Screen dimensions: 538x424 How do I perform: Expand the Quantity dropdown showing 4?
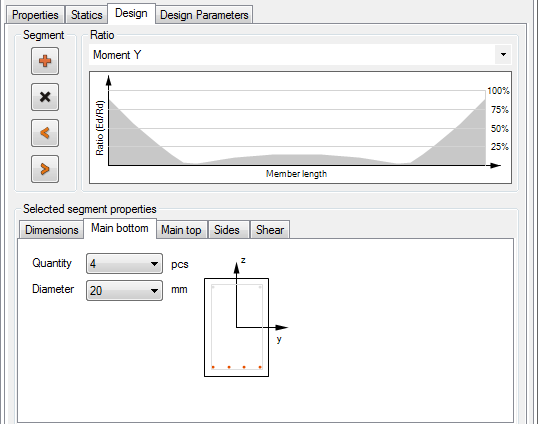124,263
